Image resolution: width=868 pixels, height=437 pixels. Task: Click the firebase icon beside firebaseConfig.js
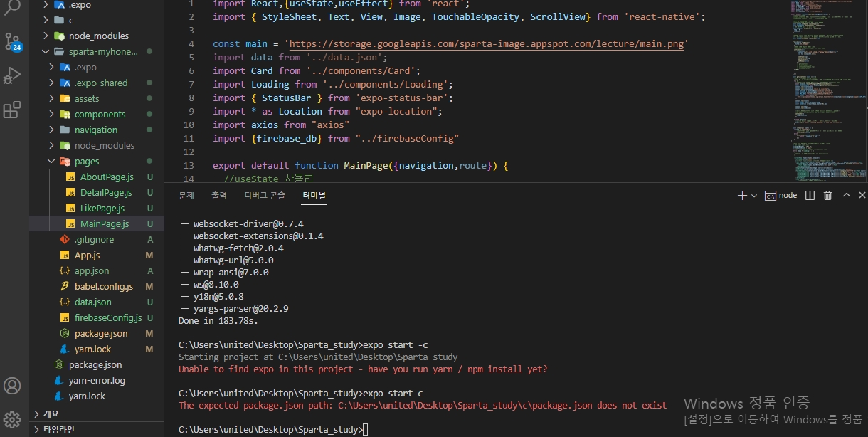click(65, 317)
